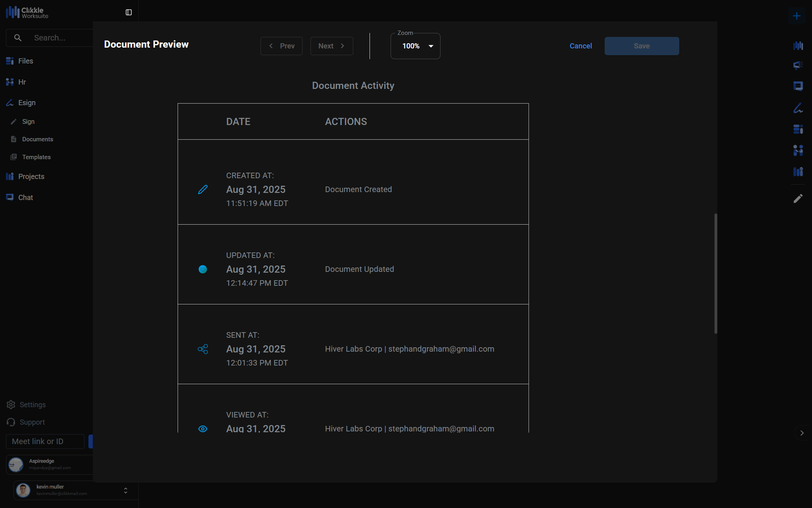Open Documents in the Esign menu

pos(37,139)
